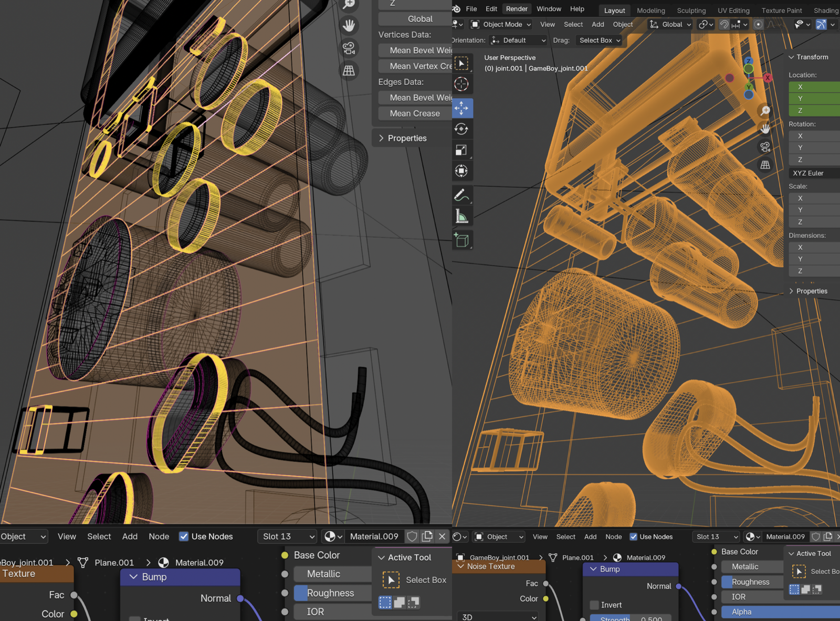Collapse Transform panel in right window sidebar

click(808, 57)
